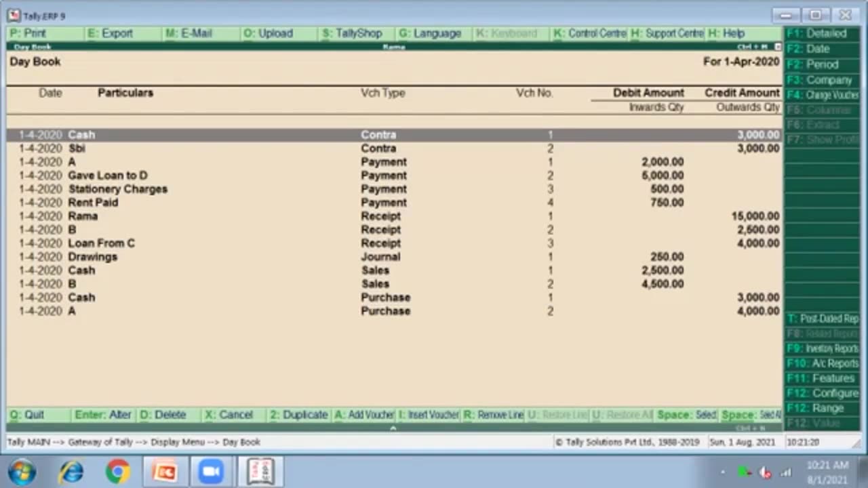The height and width of the screenshot is (488, 868).
Task: Click the Delete button
Action: click(x=169, y=415)
